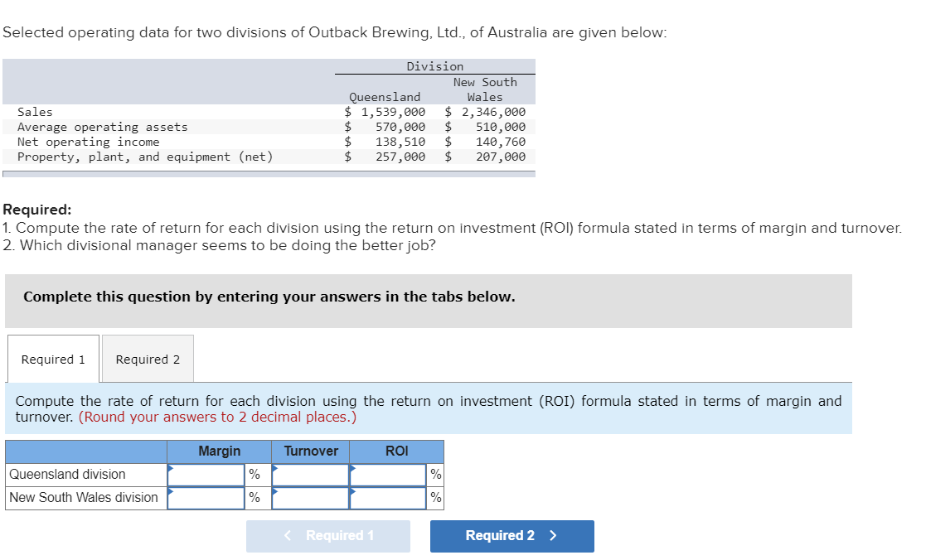The height and width of the screenshot is (560, 926).
Task: Click the Queensland division Turnover input field
Action: pyautogui.click(x=311, y=474)
